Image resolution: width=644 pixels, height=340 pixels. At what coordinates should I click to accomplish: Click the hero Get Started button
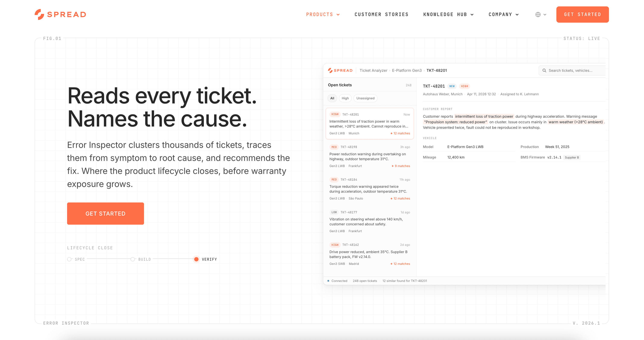(x=106, y=214)
